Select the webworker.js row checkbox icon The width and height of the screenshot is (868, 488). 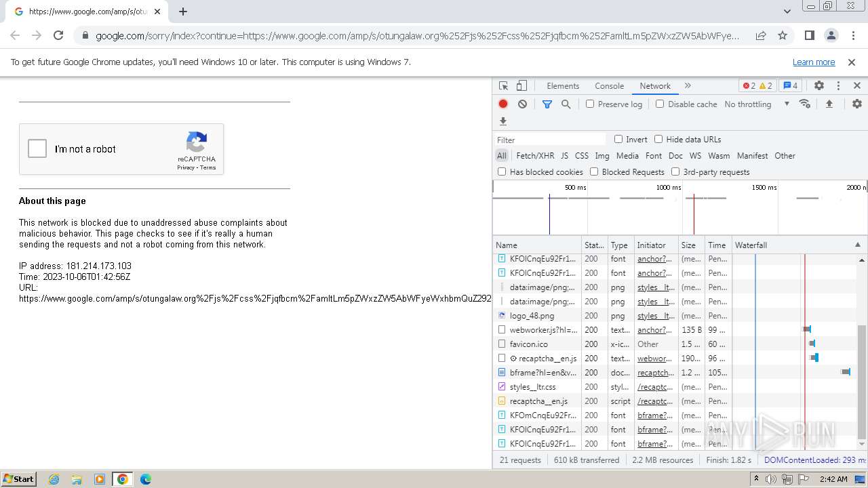502,329
